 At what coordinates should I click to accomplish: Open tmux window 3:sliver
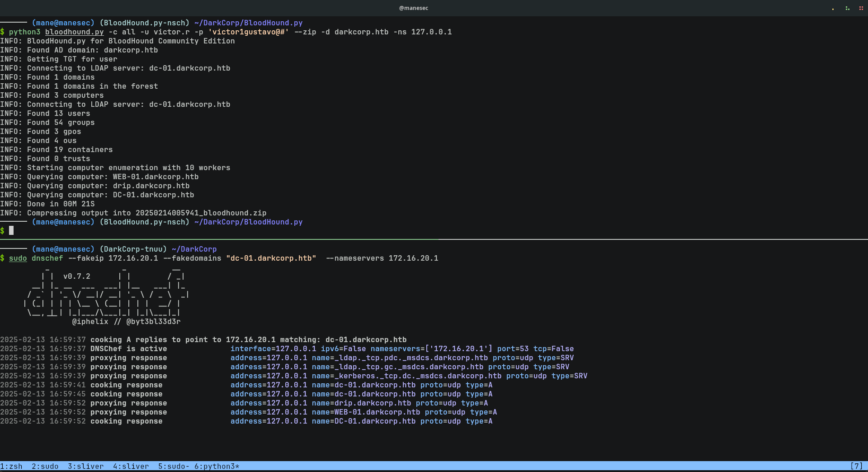point(85,467)
